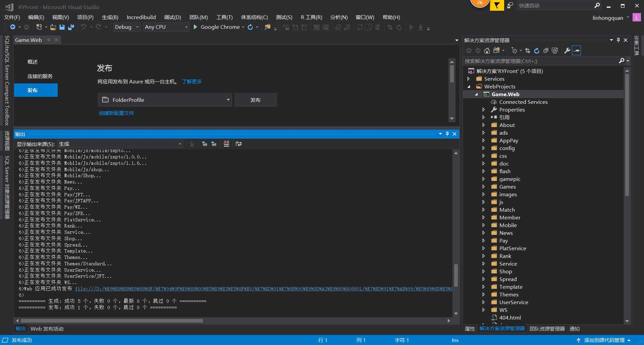Click the Open File folder icon
The width and height of the screenshot is (644, 345).
(53, 27)
